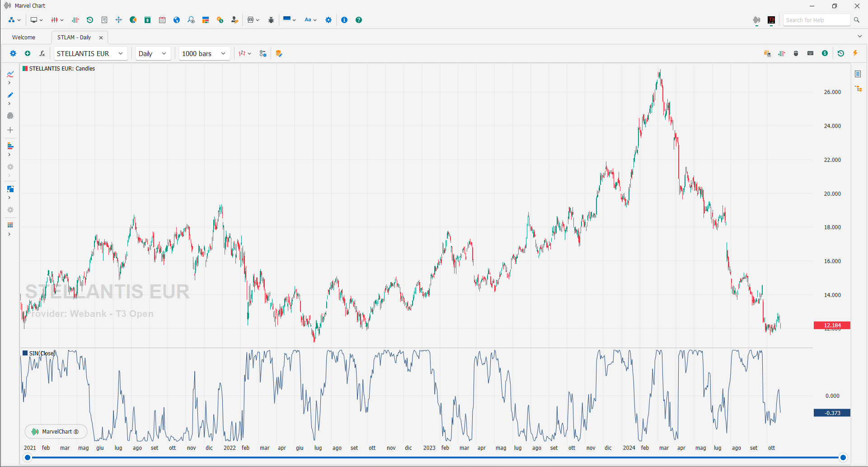
Task: Open the order book icon in top toolbar
Action: [x=75, y=20]
